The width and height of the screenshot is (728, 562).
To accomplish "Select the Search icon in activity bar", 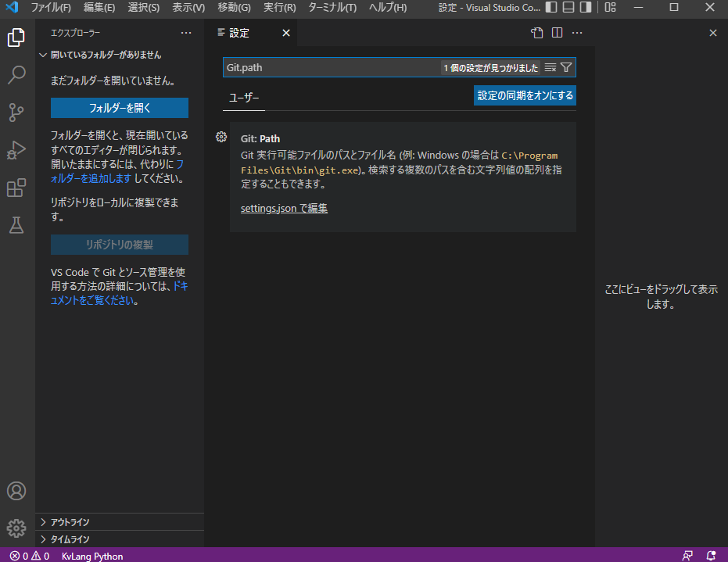I will click(16, 75).
